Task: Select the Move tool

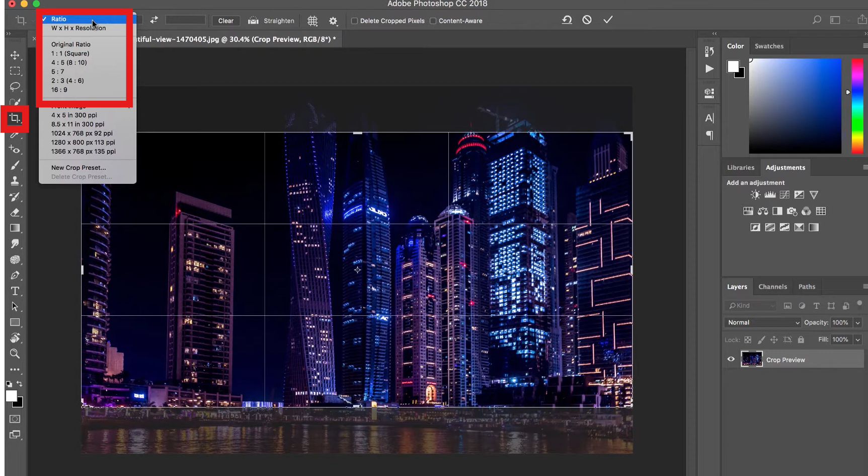Action: (x=16, y=56)
